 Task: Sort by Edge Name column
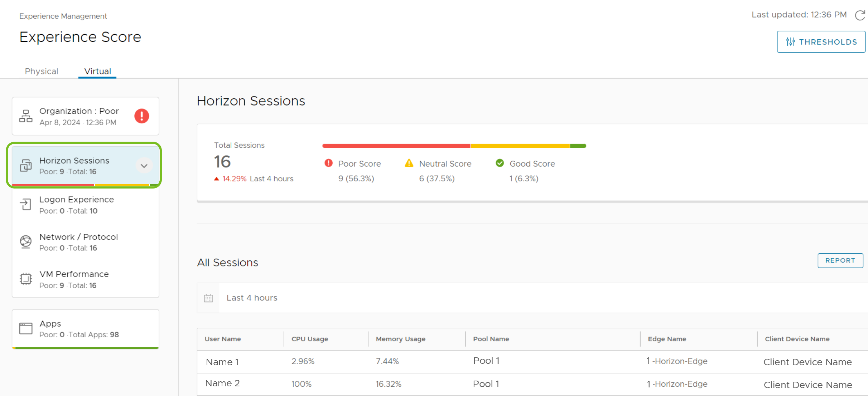667,339
